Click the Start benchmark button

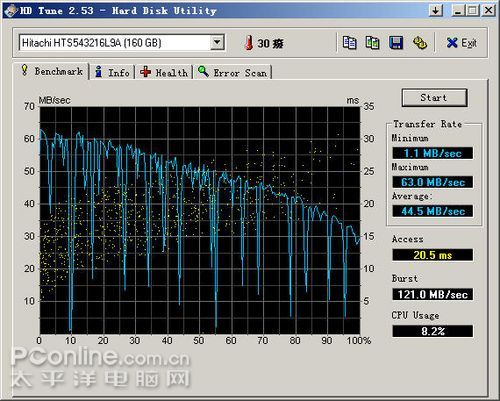click(x=434, y=98)
